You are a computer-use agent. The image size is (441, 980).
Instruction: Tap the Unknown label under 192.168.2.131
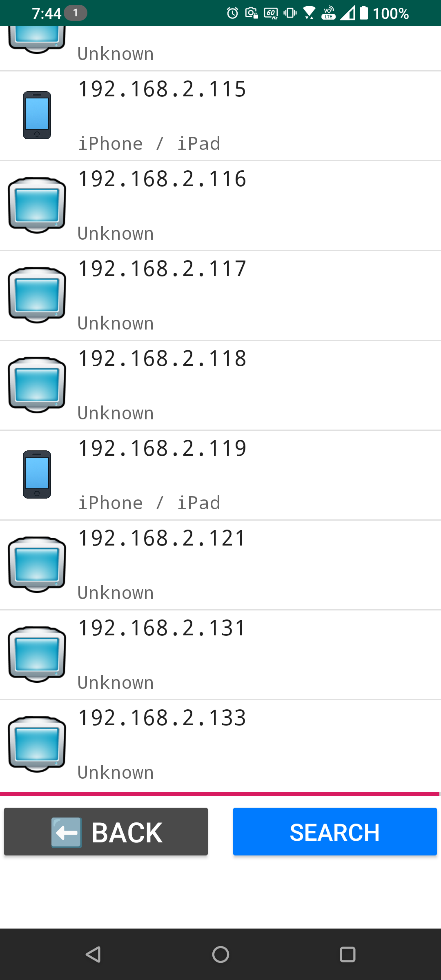tap(116, 683)
